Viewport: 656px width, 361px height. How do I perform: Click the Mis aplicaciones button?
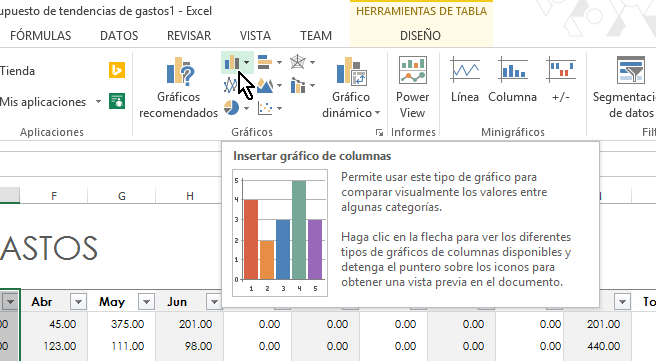click(x=43, y=102)
